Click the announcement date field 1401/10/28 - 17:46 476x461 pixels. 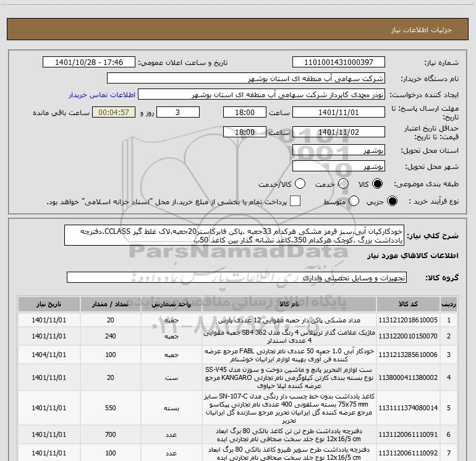(89, 62)
